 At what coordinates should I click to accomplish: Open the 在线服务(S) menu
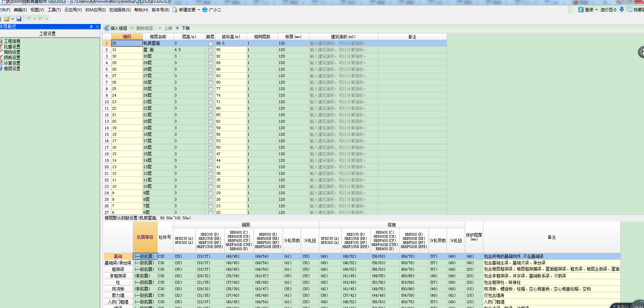pos(120,10)
